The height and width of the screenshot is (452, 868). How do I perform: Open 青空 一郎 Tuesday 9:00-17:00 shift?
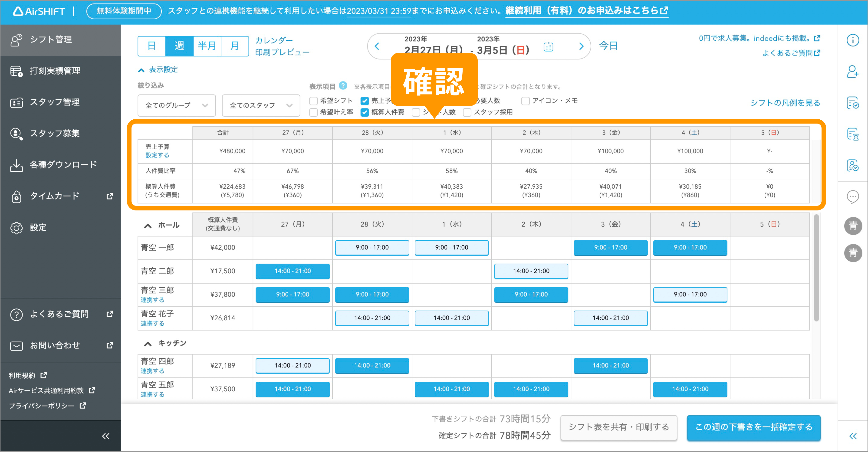click(372, 248)
